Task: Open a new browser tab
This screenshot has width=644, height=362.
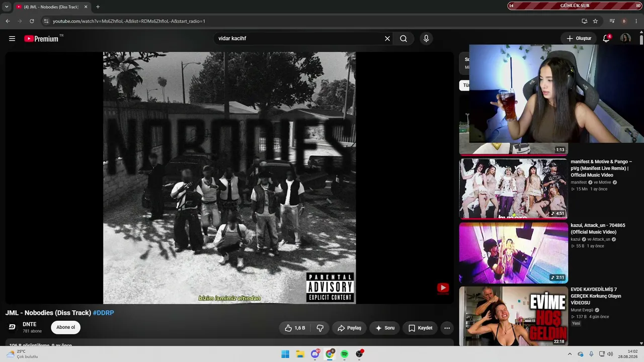Action: [98, 7]
